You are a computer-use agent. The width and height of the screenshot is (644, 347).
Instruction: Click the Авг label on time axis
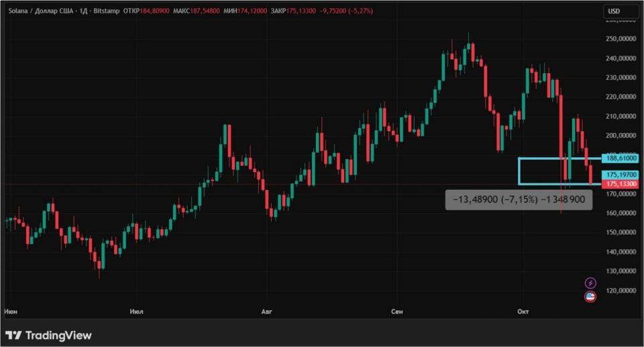point(268,312)
